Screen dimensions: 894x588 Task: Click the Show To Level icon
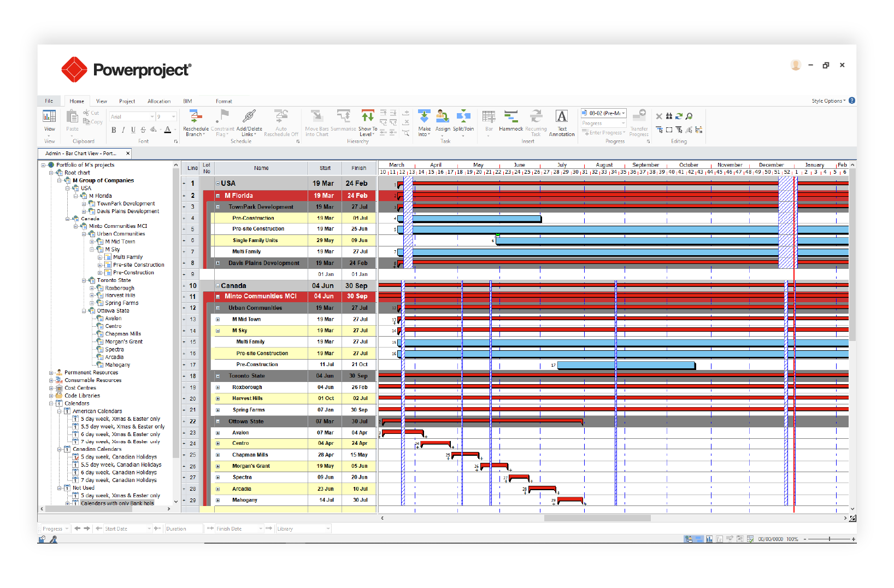point(368,116)
